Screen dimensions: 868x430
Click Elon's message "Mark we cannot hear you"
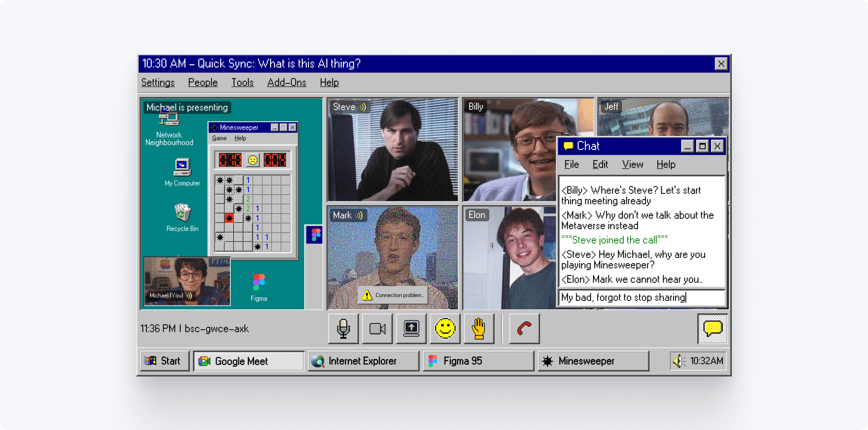click(632, 279)
